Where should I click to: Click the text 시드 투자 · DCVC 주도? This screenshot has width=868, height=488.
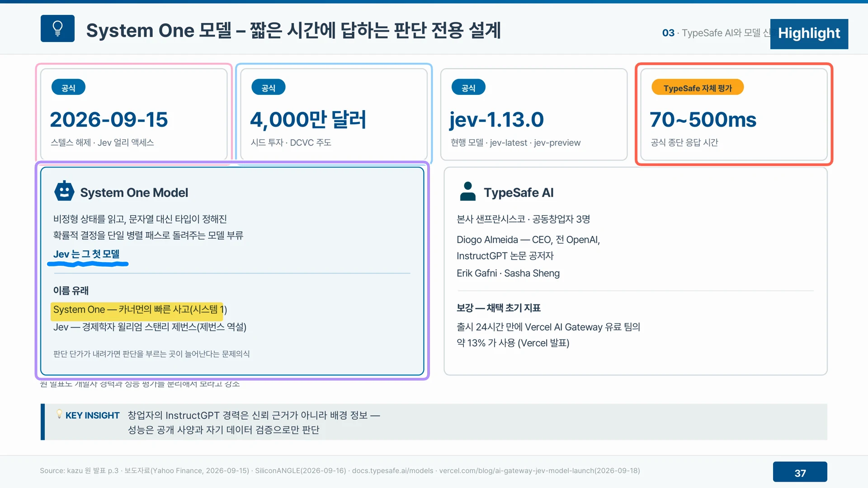291,143
